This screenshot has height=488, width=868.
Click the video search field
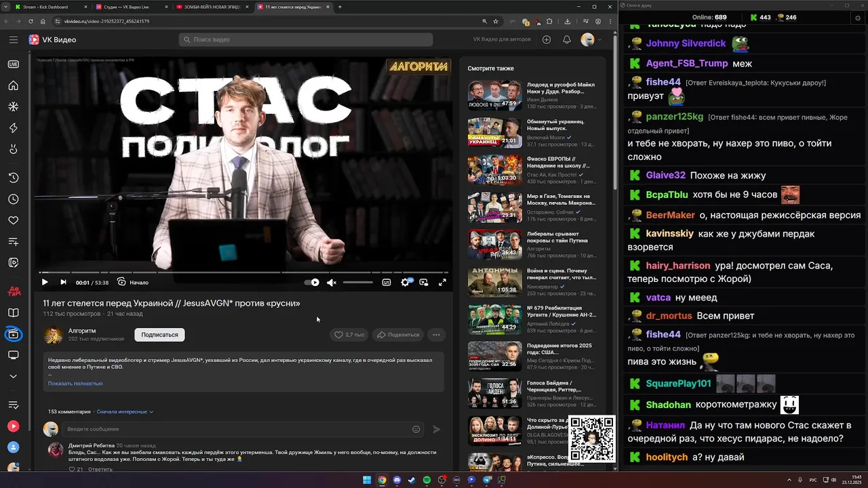[x=306, y=40]
